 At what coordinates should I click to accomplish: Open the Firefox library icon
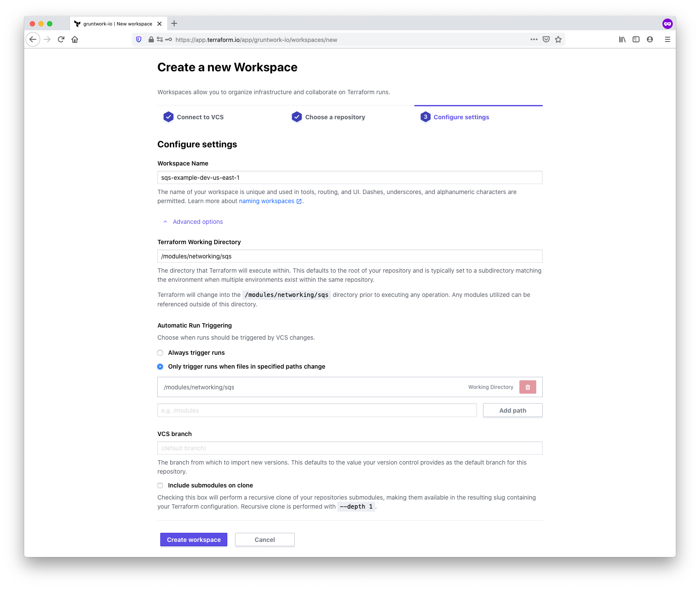(x=622, y=39)
